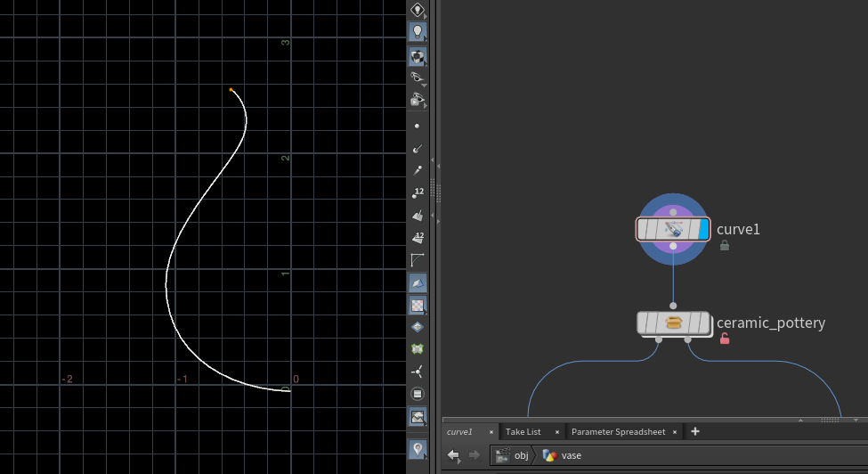
Task: Toggle the headlight lighting icon in display toolbar
Action: click(x=417, y=32)
